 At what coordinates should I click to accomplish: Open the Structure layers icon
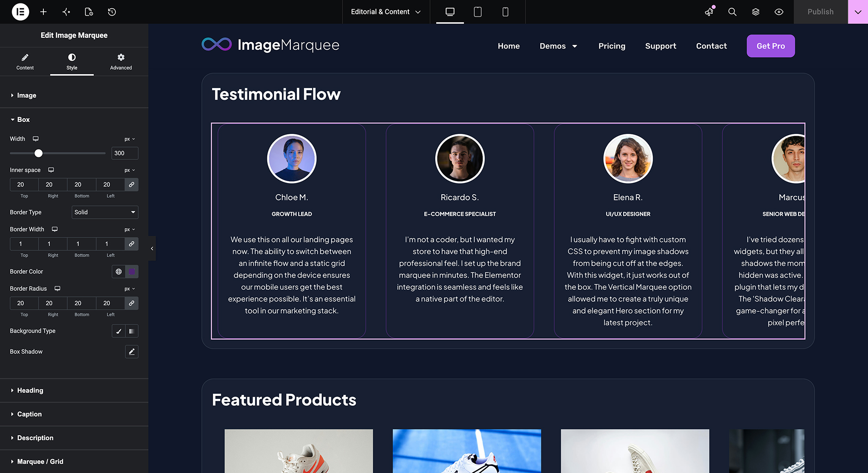[x=756, y=12]
